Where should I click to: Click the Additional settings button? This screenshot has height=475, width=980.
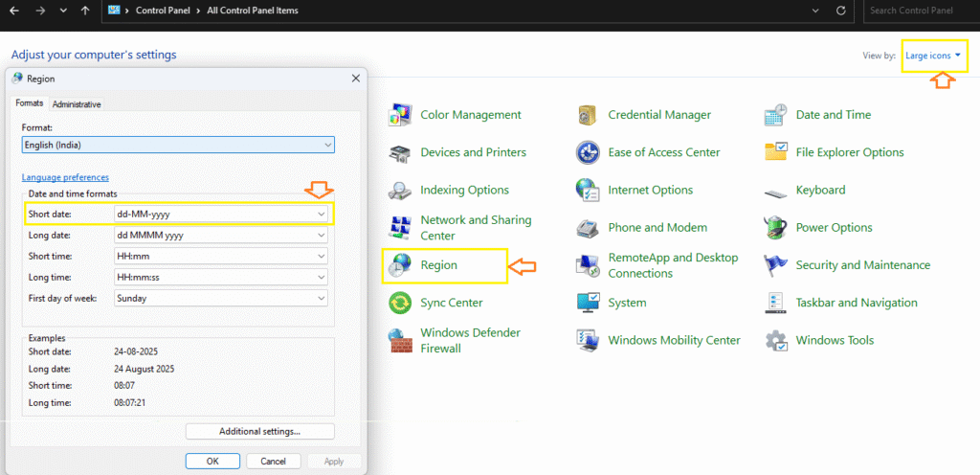click(x=260, y=431)
